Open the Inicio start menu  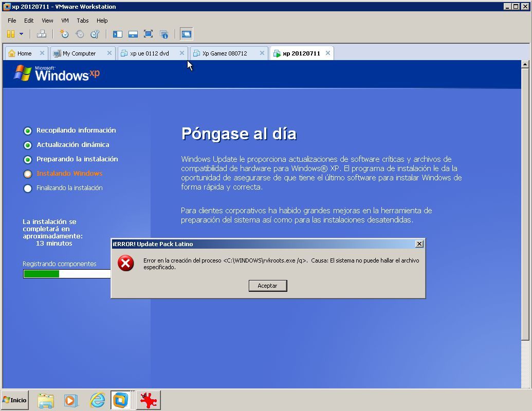pyautogui.click(x=15, y=400)
